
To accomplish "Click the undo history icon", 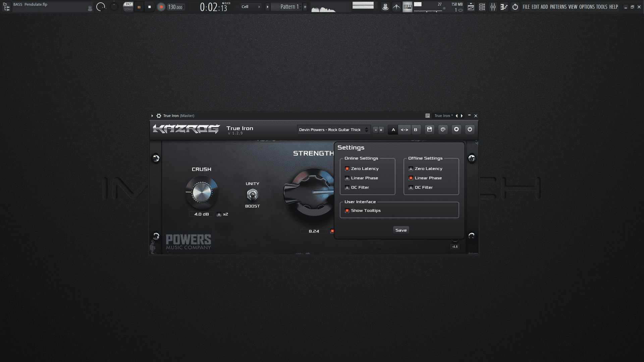I will pyautogui.click(x=515, y=7).
